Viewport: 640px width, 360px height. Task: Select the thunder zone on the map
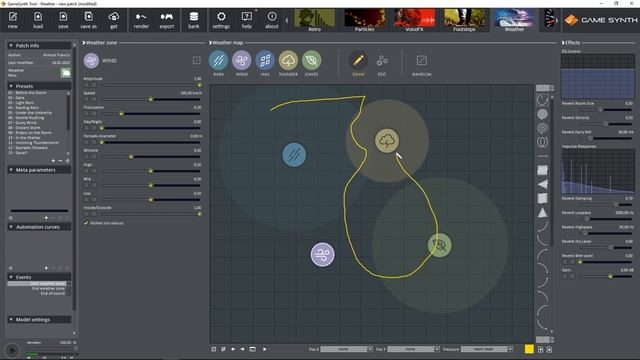click(387, 141)
